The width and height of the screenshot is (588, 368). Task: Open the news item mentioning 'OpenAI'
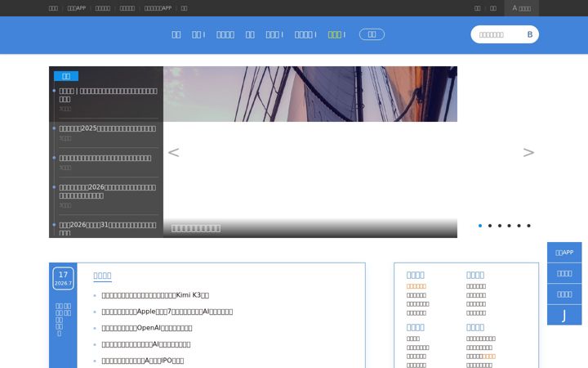[x=147, y=328]
